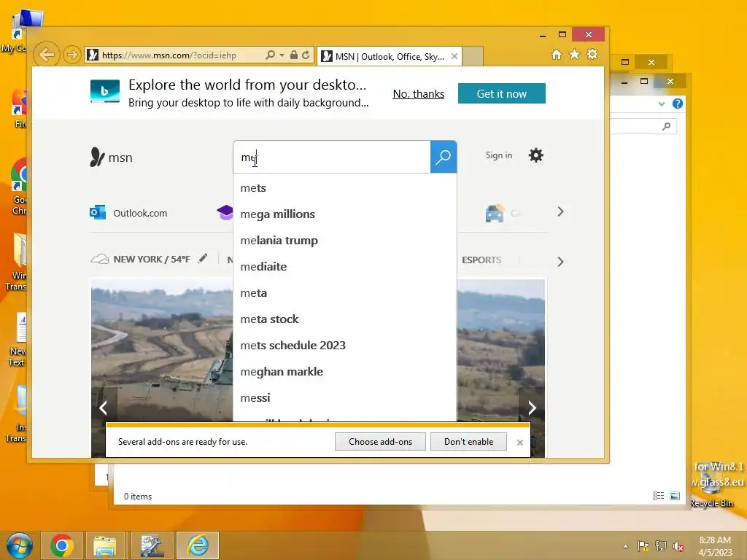Click the IE back navigation arrow

[x=47, y=55]
